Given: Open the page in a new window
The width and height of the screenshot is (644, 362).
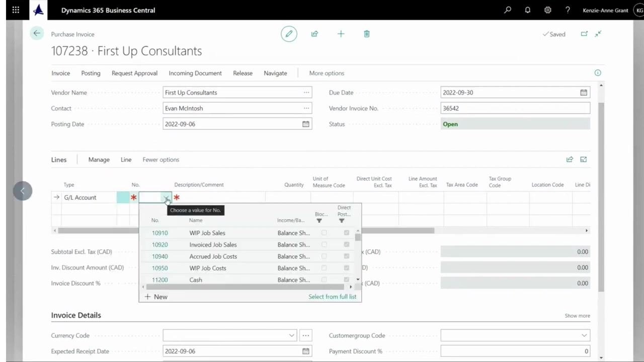Looking at the screenshot, I should click(x=584, y=34).
